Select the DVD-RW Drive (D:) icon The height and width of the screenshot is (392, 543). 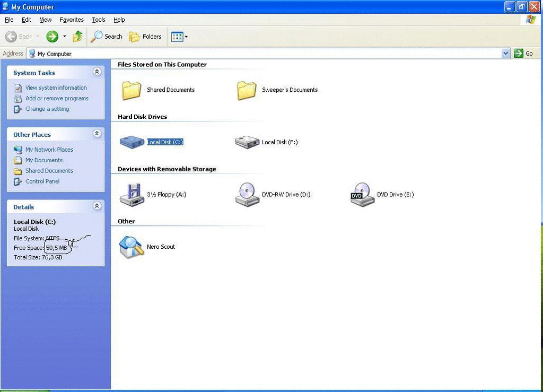click(247, 195)
